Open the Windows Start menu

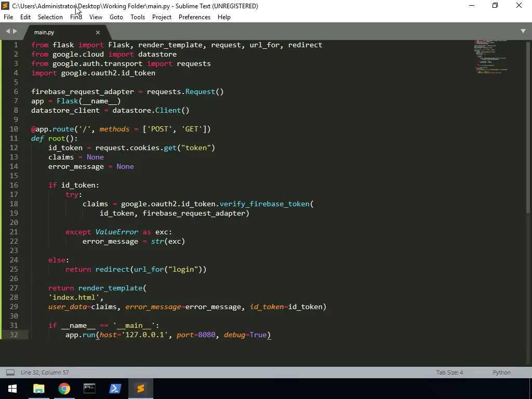click(12, 389)
